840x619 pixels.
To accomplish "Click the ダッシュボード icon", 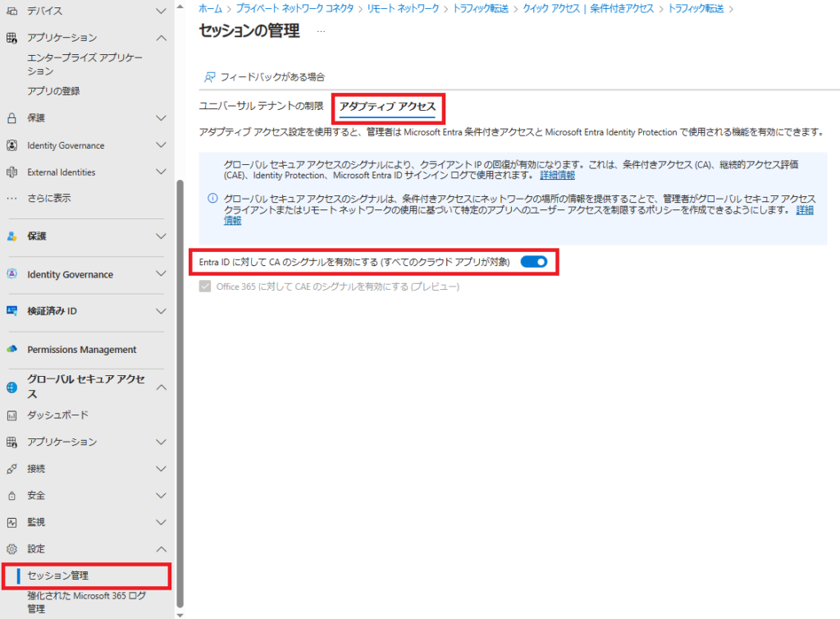I will 11,415.
